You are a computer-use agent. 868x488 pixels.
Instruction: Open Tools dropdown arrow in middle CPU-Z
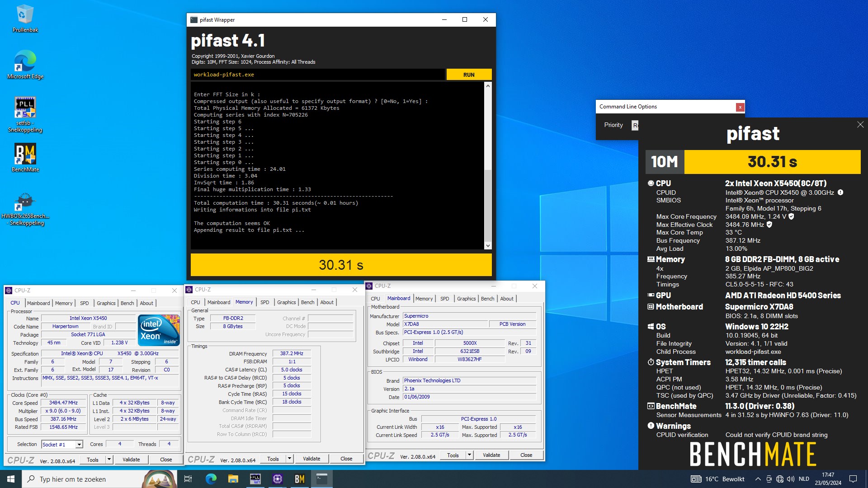click(289, 459)
